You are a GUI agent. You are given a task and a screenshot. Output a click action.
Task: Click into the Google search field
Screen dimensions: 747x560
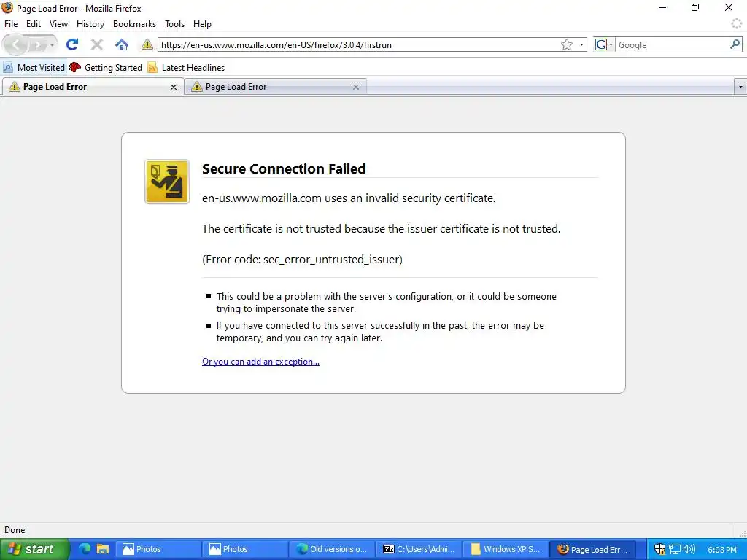pos(672,44)
